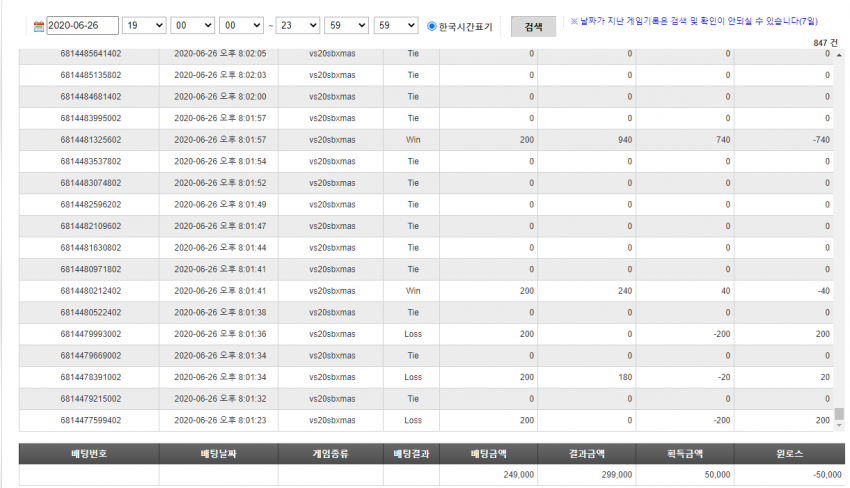Image resolution: width=850 pixels, height=488 pixels.
Task: Open the end hour dropdown showing 23
Action: pyautogui.click(x=298, y=25)
